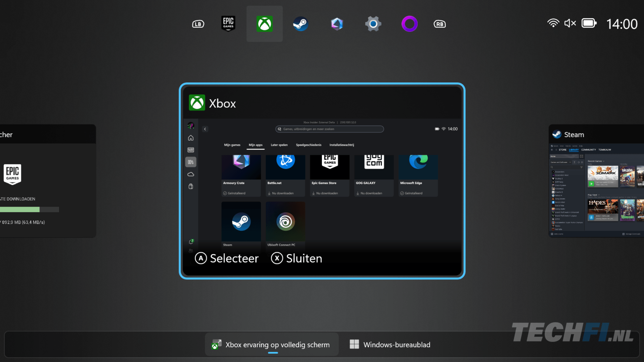Switch to Xbox ervaring op volledig scherm

(272, 345)
